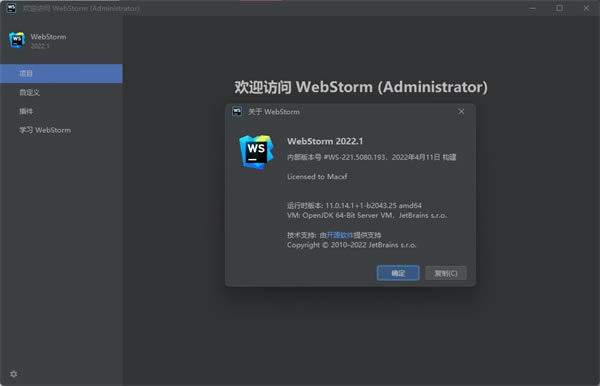Click the large WS logo in About dialog
The width and height of the screenshot is (600, 386).
pos(256,152)
